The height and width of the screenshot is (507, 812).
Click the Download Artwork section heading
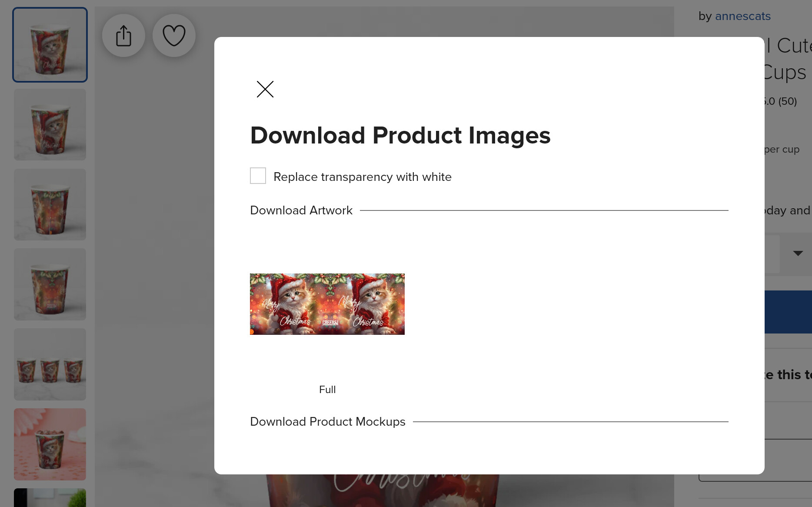(x=301, y=210)
